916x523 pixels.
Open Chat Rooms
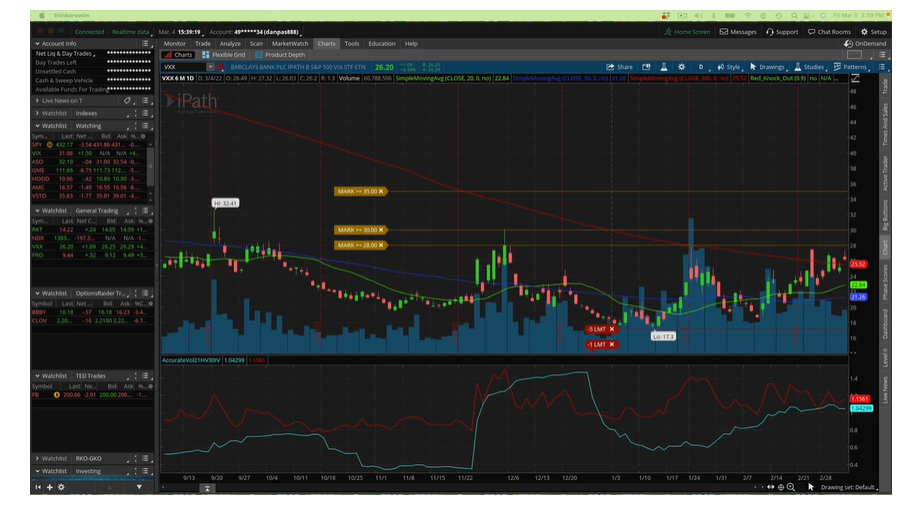[829, 32]
